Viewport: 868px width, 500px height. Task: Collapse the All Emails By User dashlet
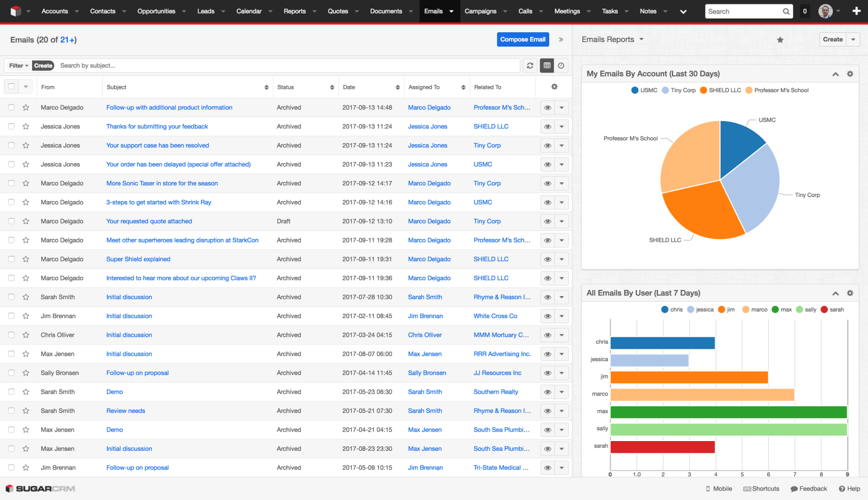(835, 293)
